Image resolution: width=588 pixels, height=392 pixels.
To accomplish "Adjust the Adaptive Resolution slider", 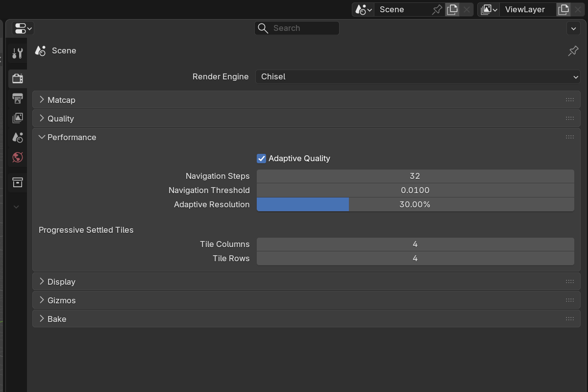I will pos(415,204).
